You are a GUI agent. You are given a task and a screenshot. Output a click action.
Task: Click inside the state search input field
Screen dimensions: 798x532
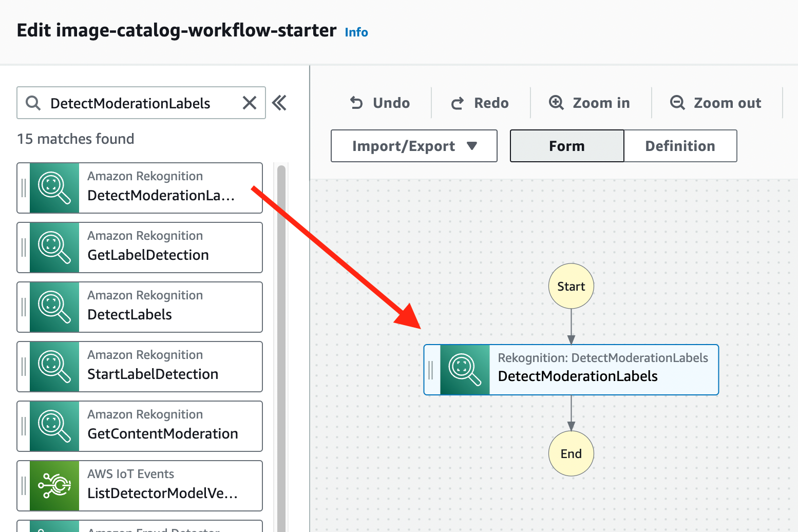pos(141,103)
